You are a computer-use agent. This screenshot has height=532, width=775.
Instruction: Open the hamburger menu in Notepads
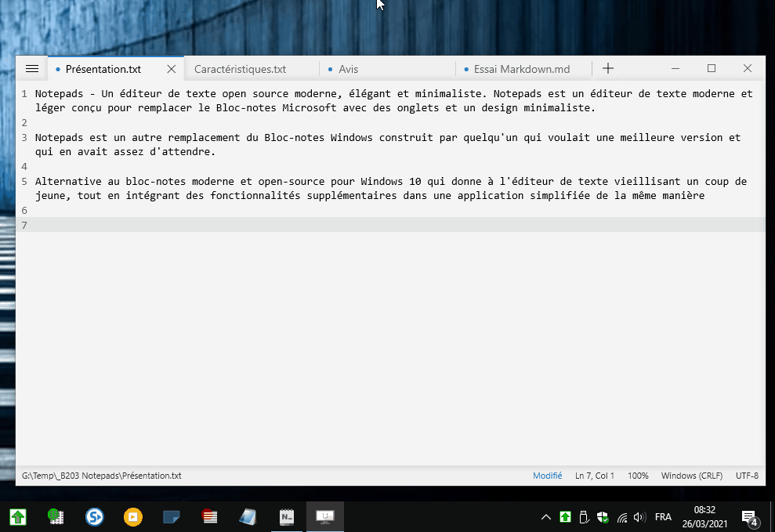pos(32,69)
